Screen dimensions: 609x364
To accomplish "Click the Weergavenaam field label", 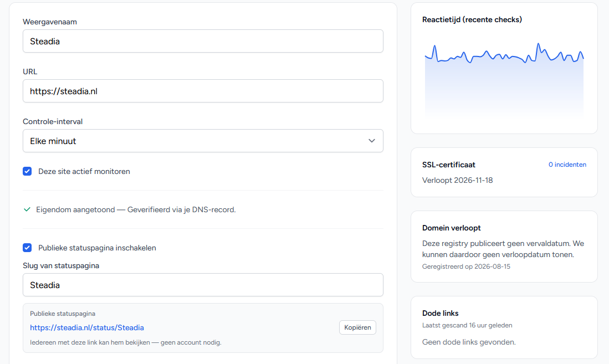I will pos(50,22).
